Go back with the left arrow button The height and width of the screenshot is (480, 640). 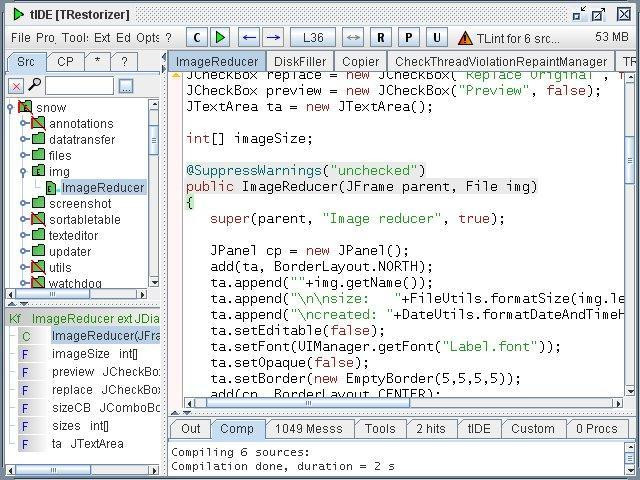point(249,38)
